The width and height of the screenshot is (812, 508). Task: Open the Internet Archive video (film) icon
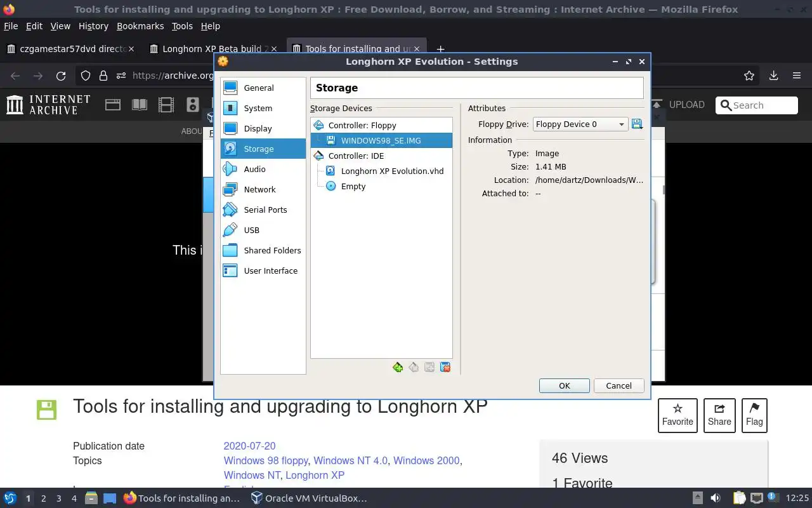click(166, 105)
